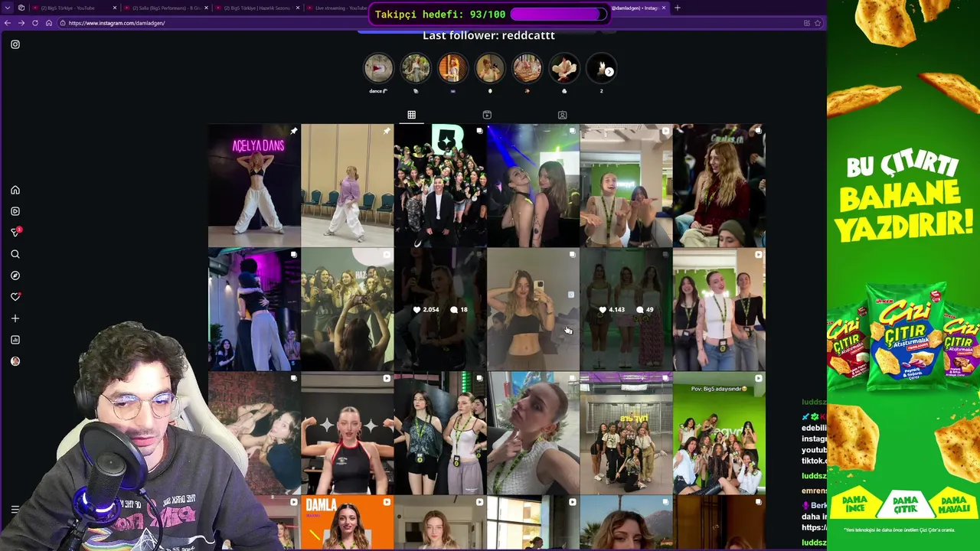Open Messages with the red notification badge
980x551 pixels.
(x=15, y=232)
